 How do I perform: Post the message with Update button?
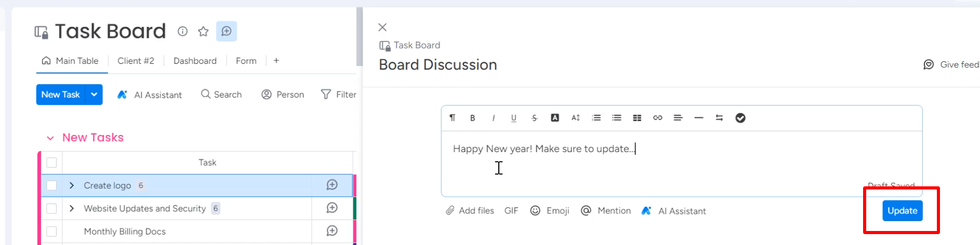pos(902,211)
